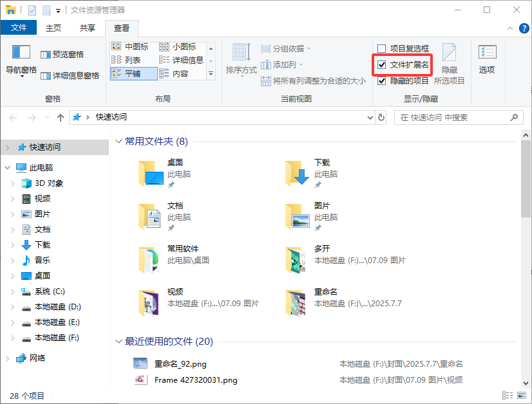
Task: Switch to the 共享 ribbon tab
Action: click(88, 28)
